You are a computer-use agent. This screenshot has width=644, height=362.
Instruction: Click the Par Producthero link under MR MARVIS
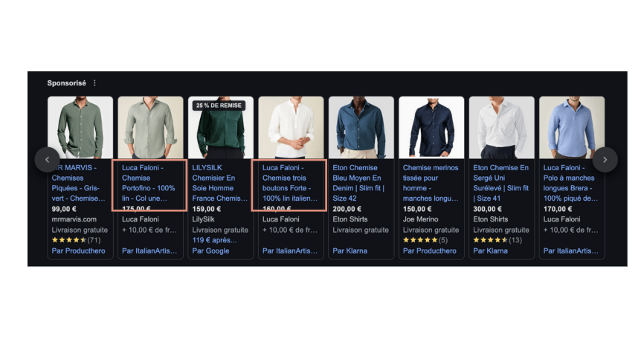point(78,251)
